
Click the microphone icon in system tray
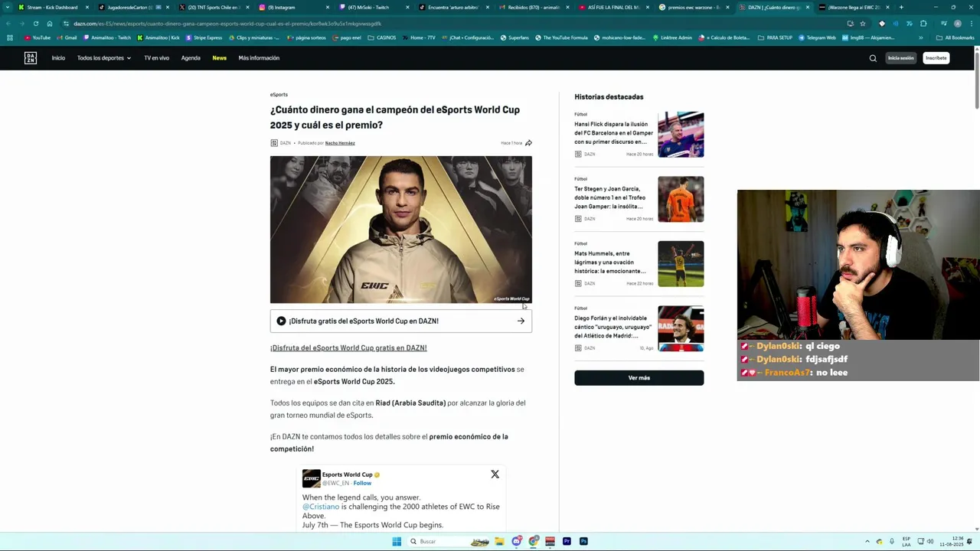(891, 541)
